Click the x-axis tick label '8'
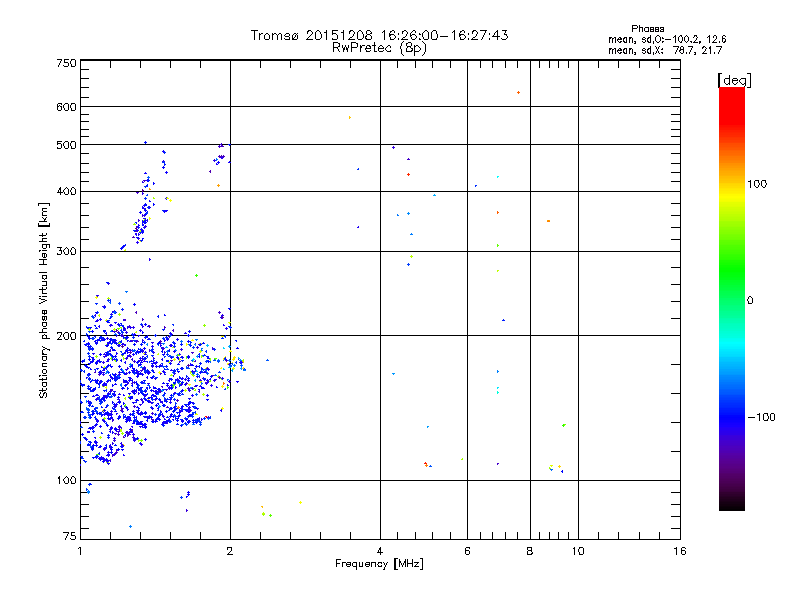Image resolution: width=800 pixels, height=600 pixels. (x=530, y=551)
